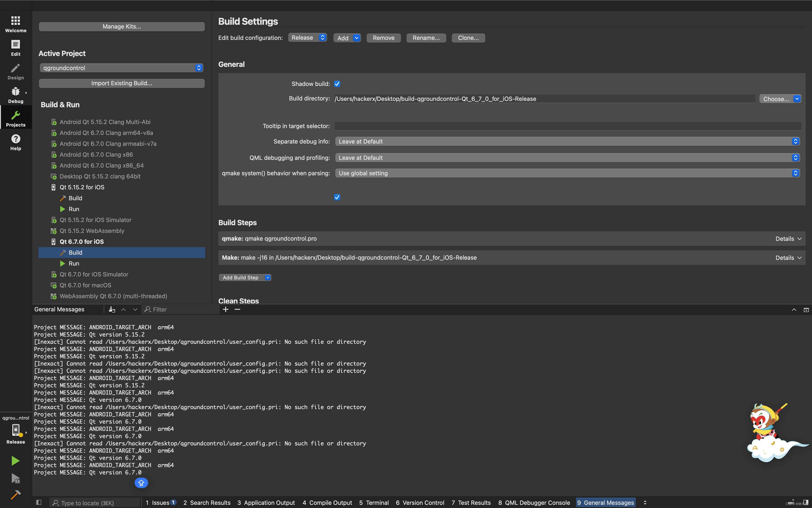Click the Tooltip in target selector field
The image size is (812, 508).
[x=568, y=126]
